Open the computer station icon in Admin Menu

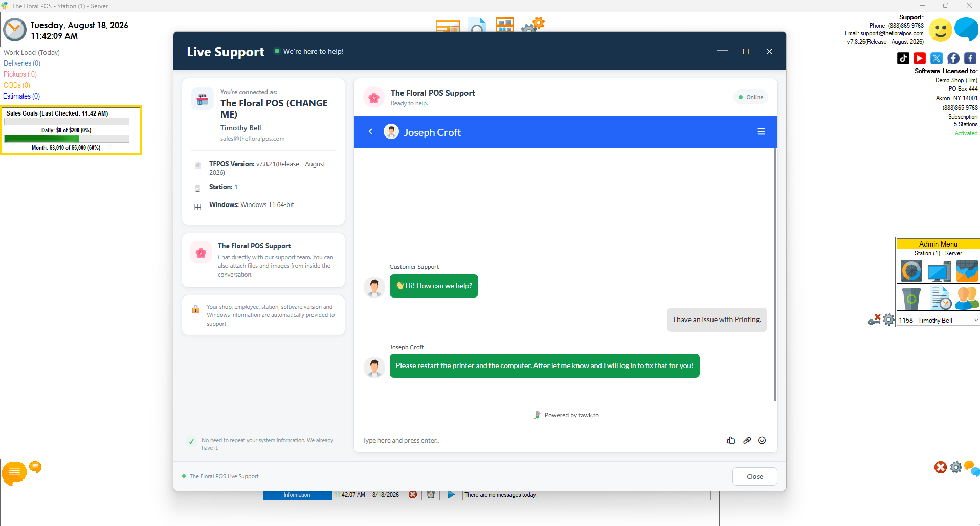coord(939,270)
